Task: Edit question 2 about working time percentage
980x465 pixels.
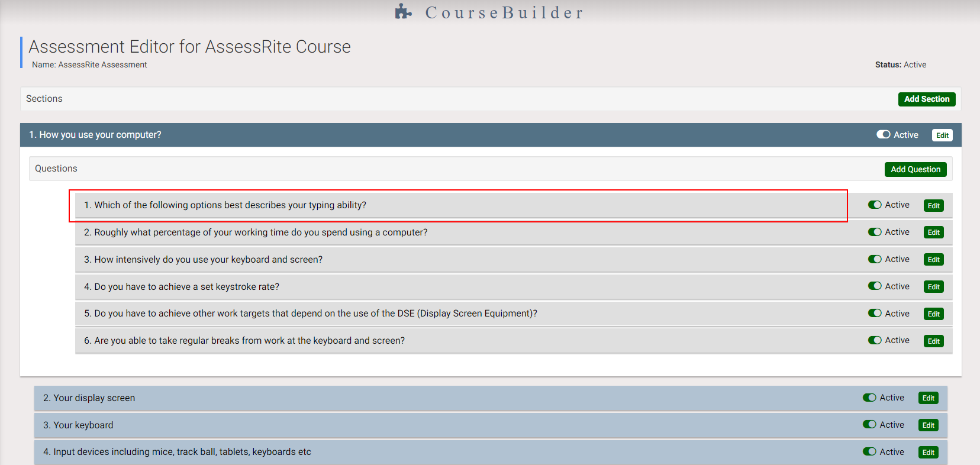Action: click(933, 233)
